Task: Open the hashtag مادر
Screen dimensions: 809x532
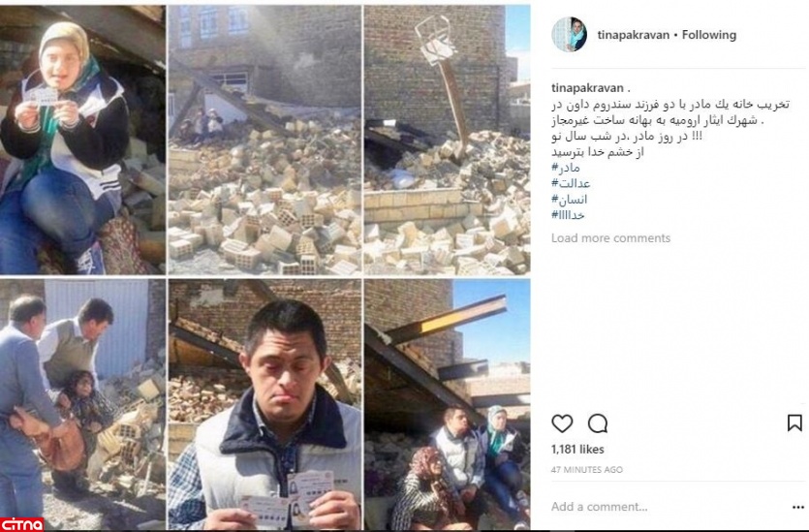Action: click(565, 168)
